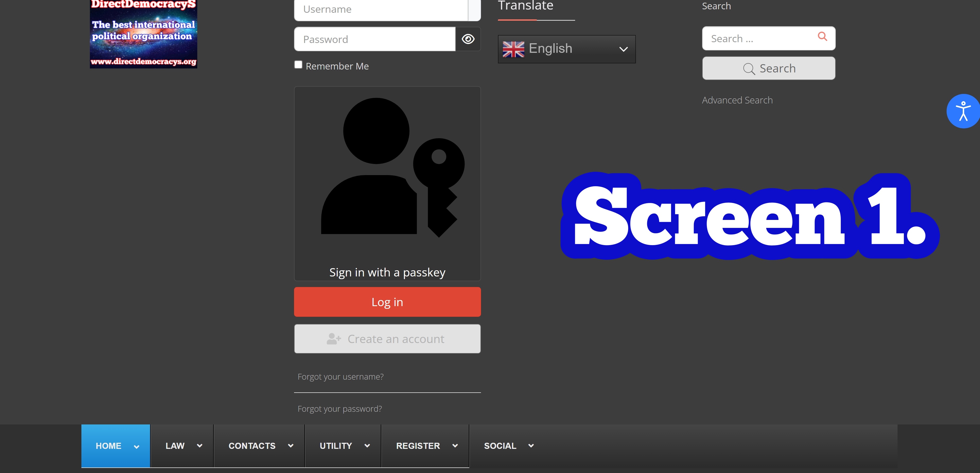
Task: Click the Create an account user icon
Action: click(x=331, y=339)
